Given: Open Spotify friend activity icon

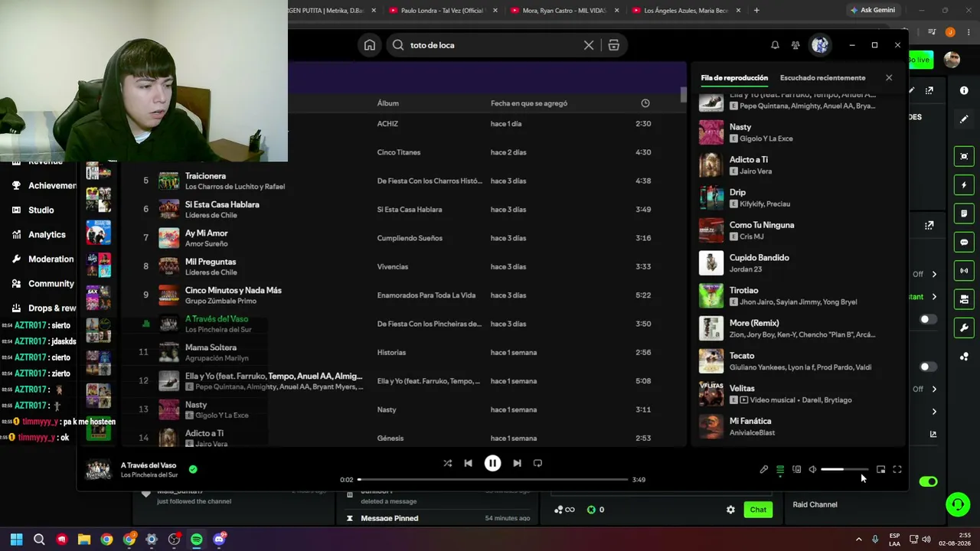Looking at the screenshot, I should [x=795, y=45].
